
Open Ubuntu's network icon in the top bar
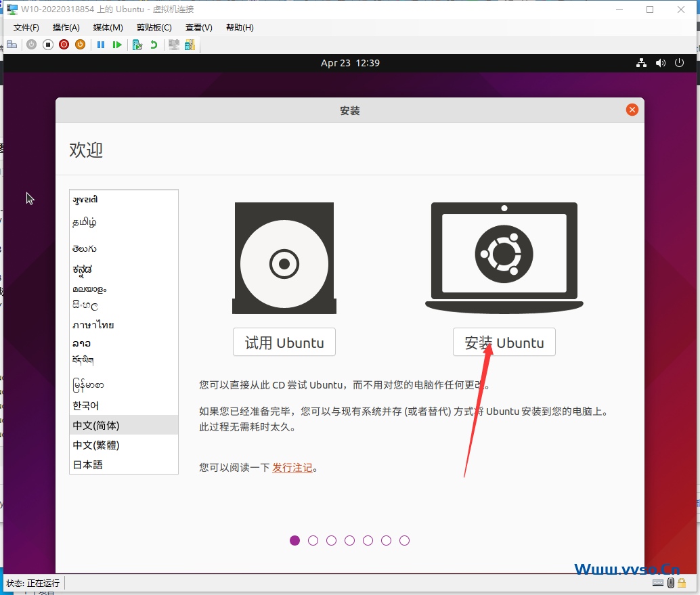pos(641,62)
